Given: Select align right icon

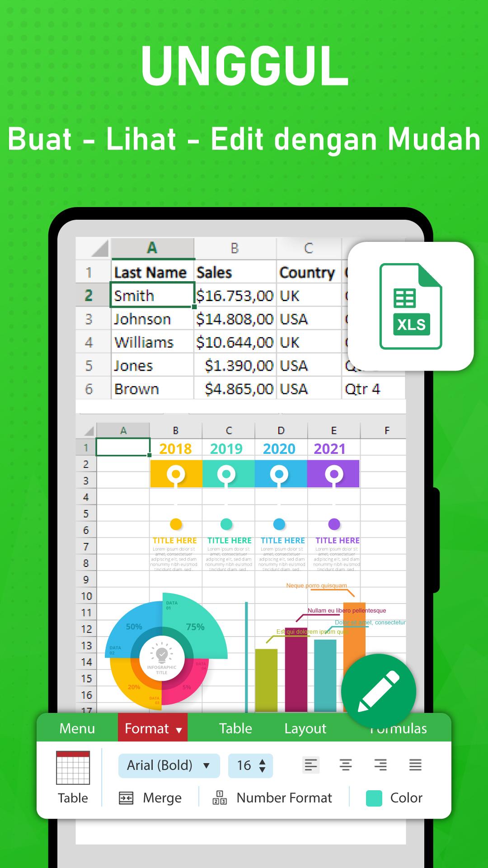Looking at the screenshot, I should point(380,765).
